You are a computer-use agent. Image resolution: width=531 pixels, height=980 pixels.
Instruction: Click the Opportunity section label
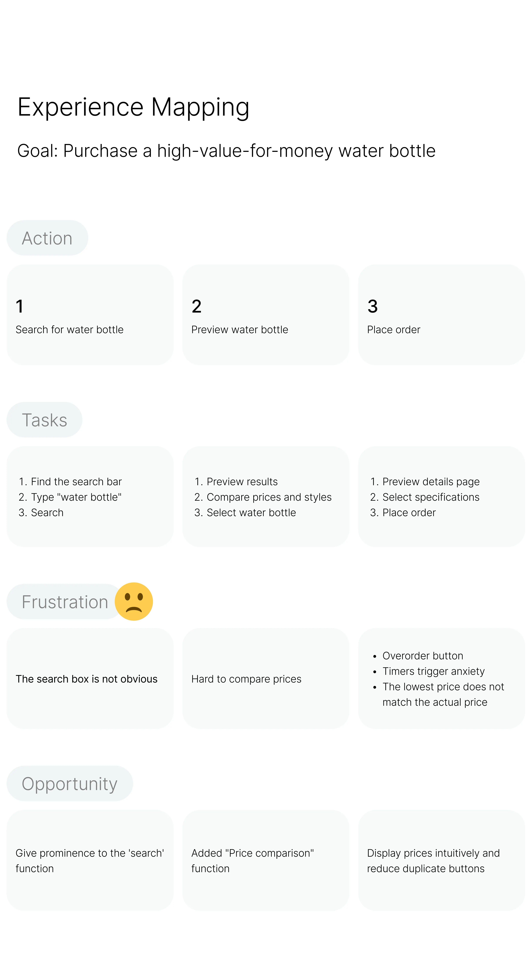70,784
